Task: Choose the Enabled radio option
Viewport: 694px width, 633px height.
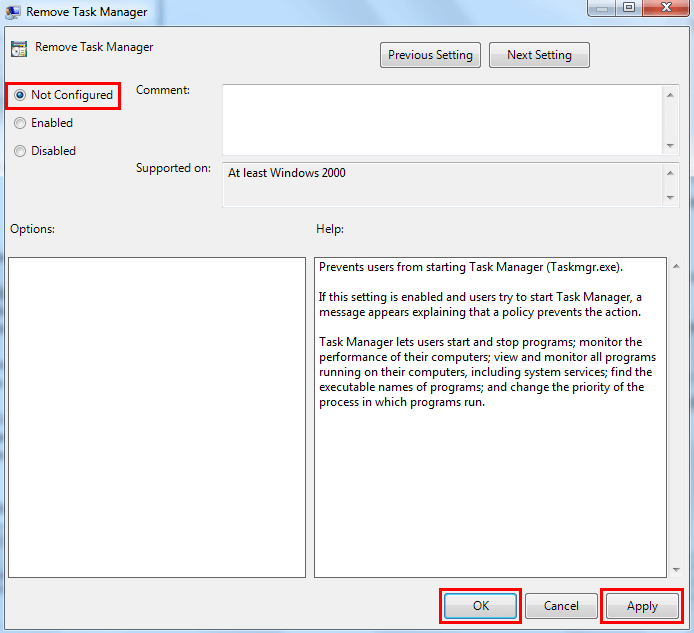Action: [x=20, y=123]
